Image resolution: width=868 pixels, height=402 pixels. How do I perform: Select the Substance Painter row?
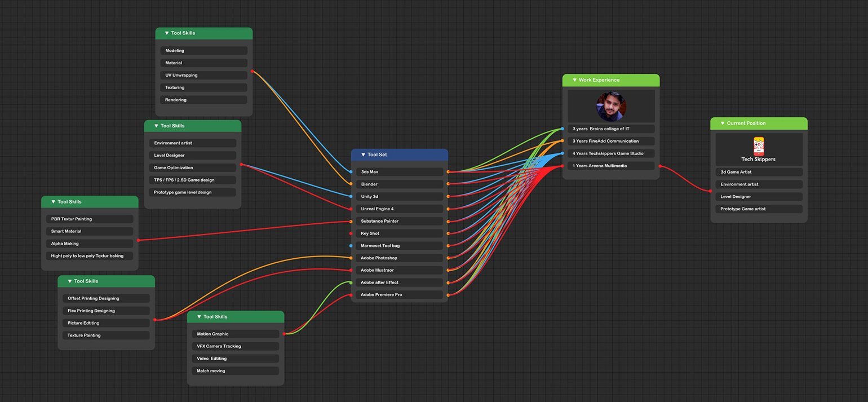click(x=400, y=221)
